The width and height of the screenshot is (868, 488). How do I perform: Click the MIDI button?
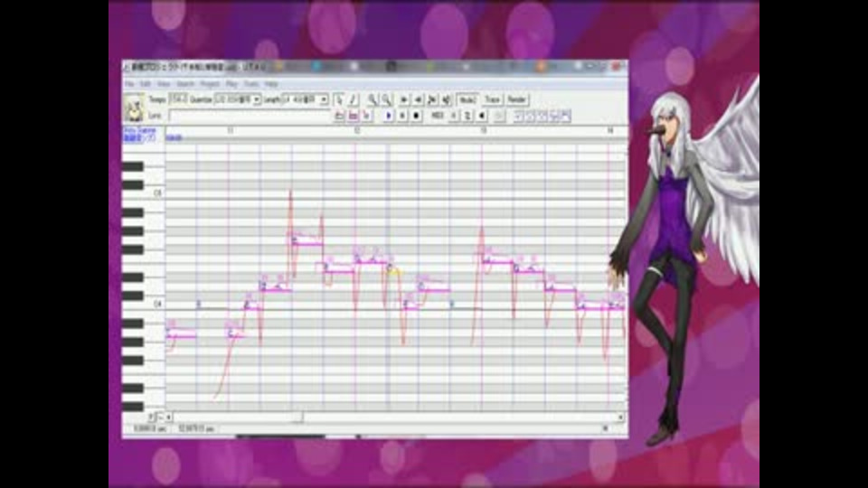[438, 116]
